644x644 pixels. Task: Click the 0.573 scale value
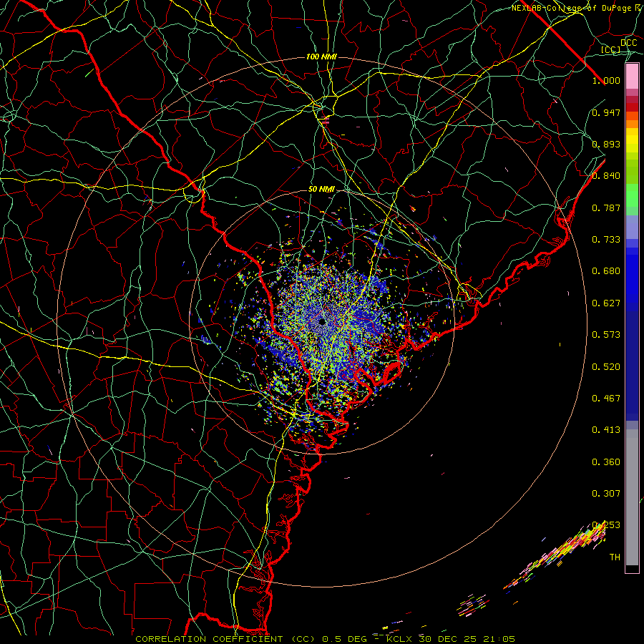[606, 335]
